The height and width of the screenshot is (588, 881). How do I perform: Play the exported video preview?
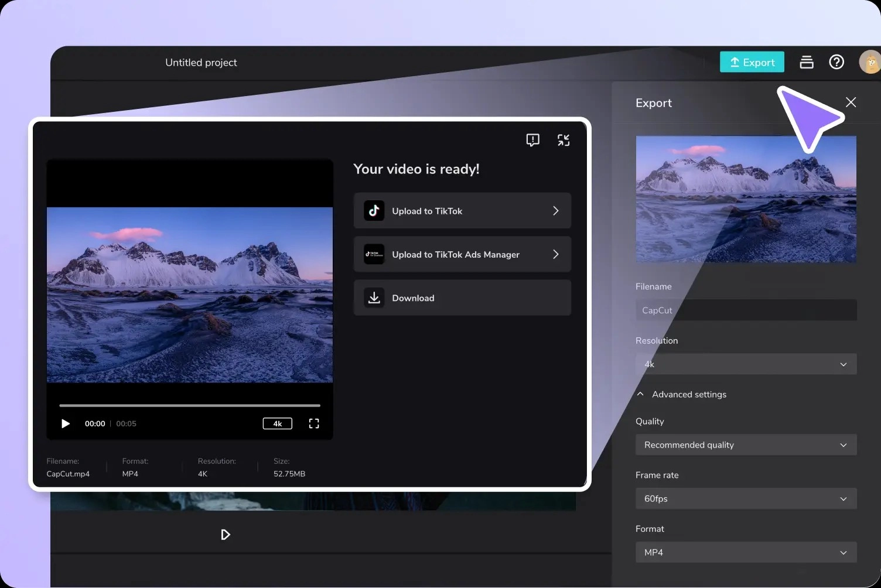pos(66,423)
